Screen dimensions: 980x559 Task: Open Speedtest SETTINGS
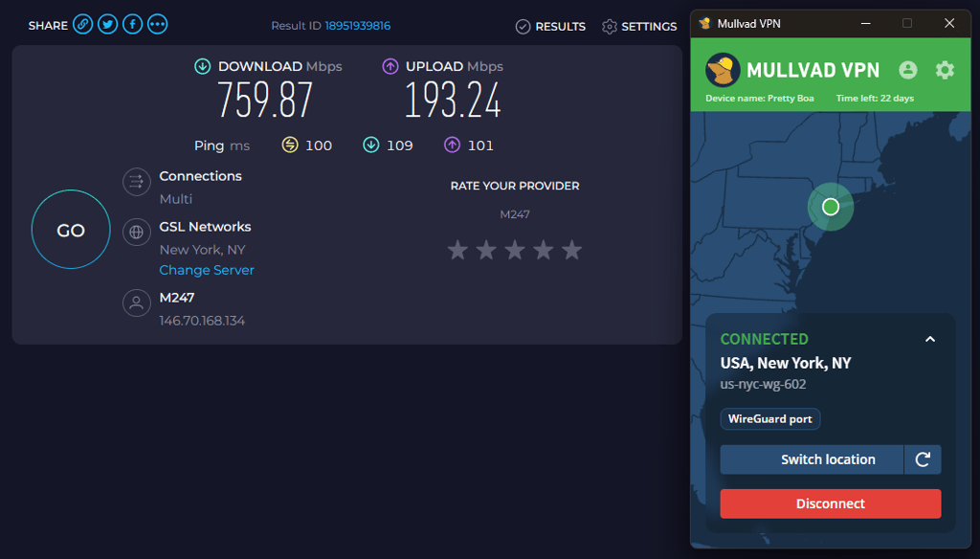(639, 26)
